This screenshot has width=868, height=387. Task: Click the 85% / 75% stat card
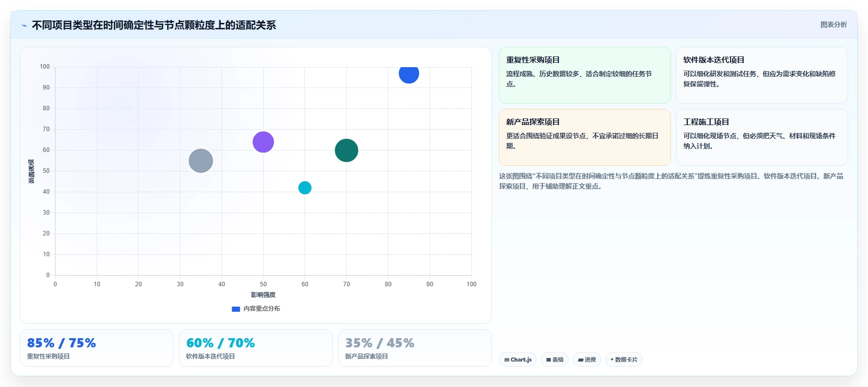pyautogui.click(x=97, y=348)
